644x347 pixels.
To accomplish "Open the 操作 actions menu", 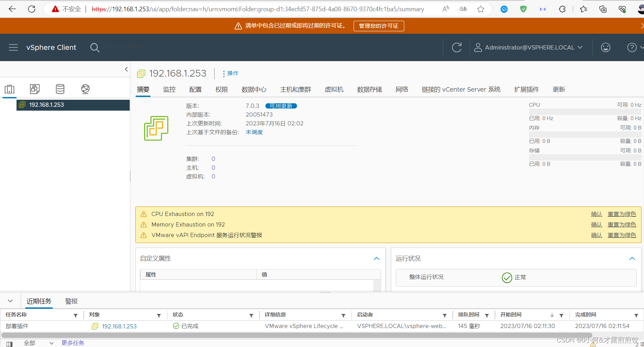I will 230,73.
